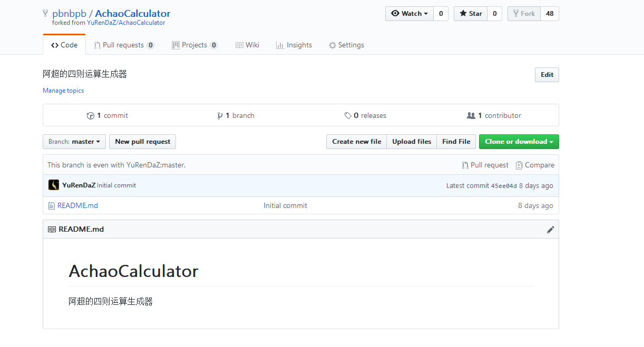Click the graph icon on Insights tab

coord(280,45)
